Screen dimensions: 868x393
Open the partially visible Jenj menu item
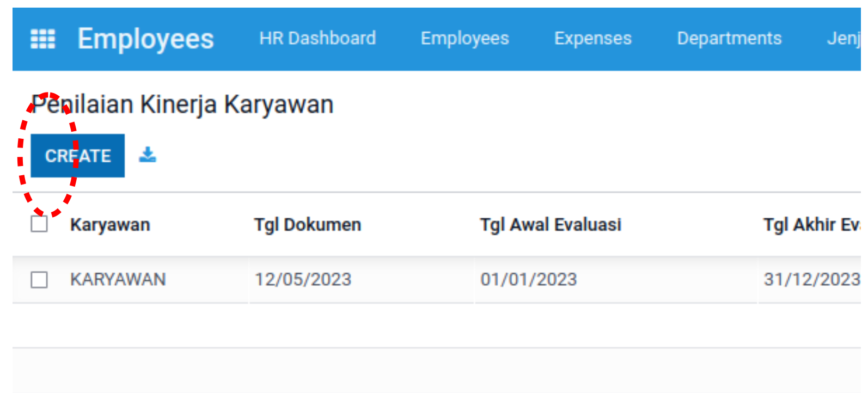(x=843, y=38)
